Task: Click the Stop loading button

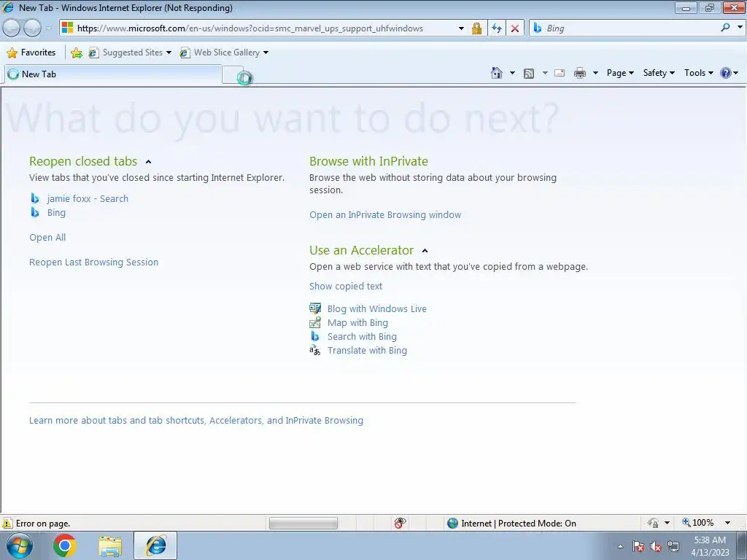Action: (515, 28)
